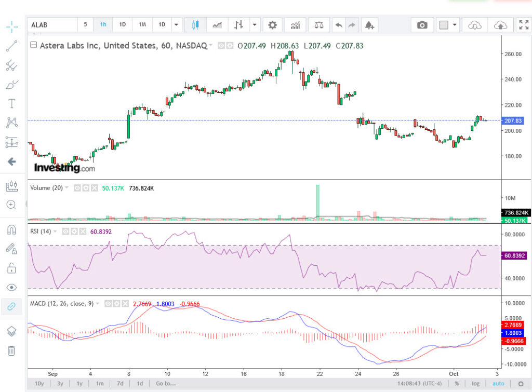Screen dimensions: 532x392
Task: Toggle the auto scale button
Action: coord(498,384)
